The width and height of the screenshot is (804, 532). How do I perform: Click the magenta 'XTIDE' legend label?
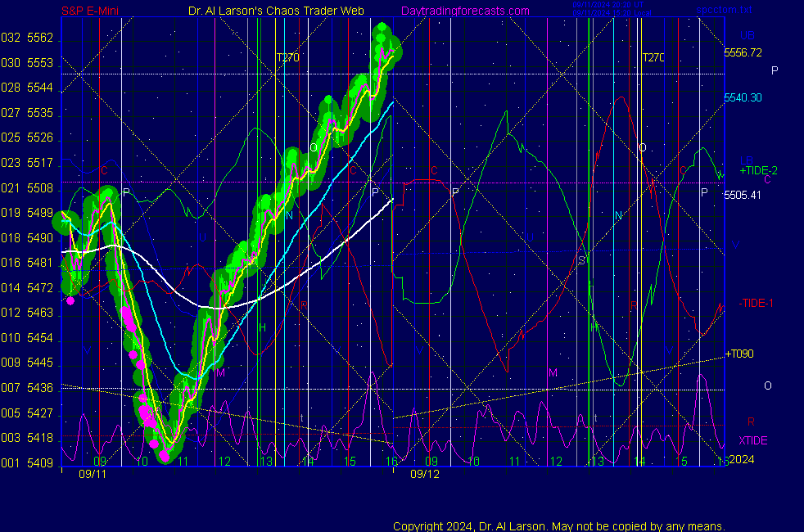(x=752, y=440)
